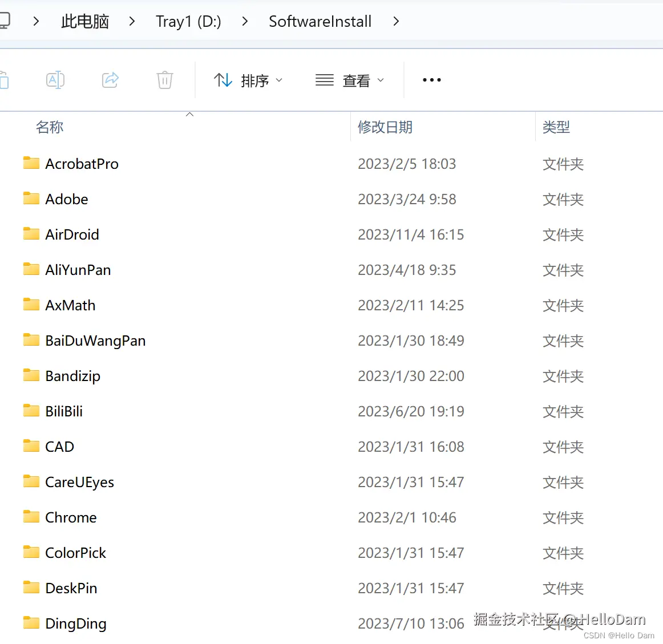Viewport: 663px width, 644px height.
Task: Expand chevron after SoftwareInstall breadcrumb
Action: tap(396, 21)
